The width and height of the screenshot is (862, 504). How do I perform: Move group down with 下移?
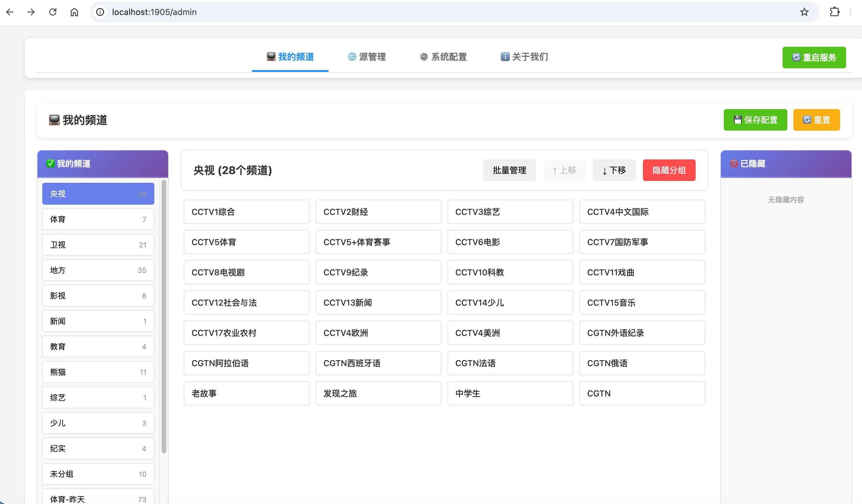coord(614,170)
